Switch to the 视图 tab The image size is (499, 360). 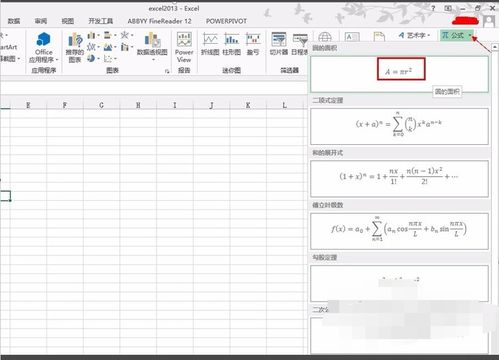tap(68, 21)
